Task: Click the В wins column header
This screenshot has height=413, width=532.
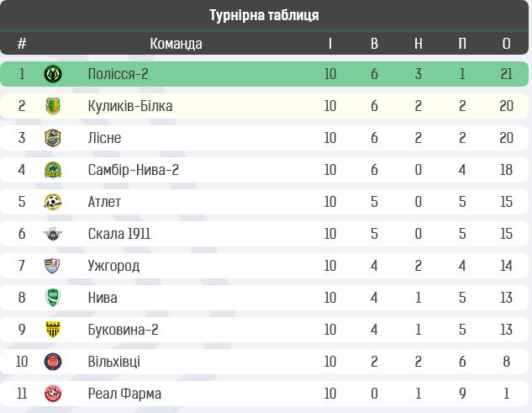Action: coord(374,43)
